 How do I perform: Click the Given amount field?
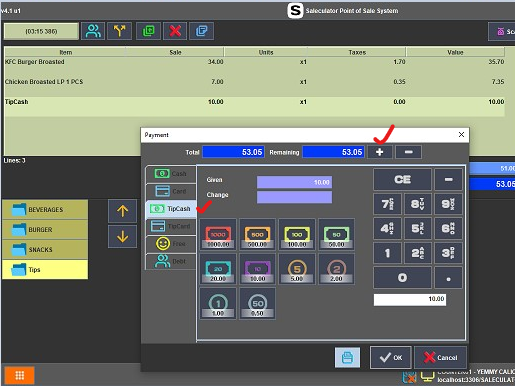tap(294, 182)
